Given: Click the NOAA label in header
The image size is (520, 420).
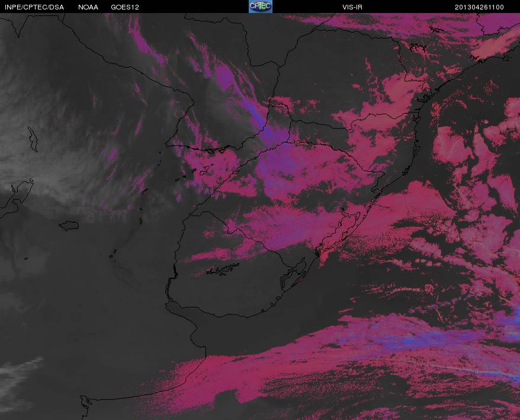Looking at the screenshot, I should pyautogui.click(x=88, y=7).
